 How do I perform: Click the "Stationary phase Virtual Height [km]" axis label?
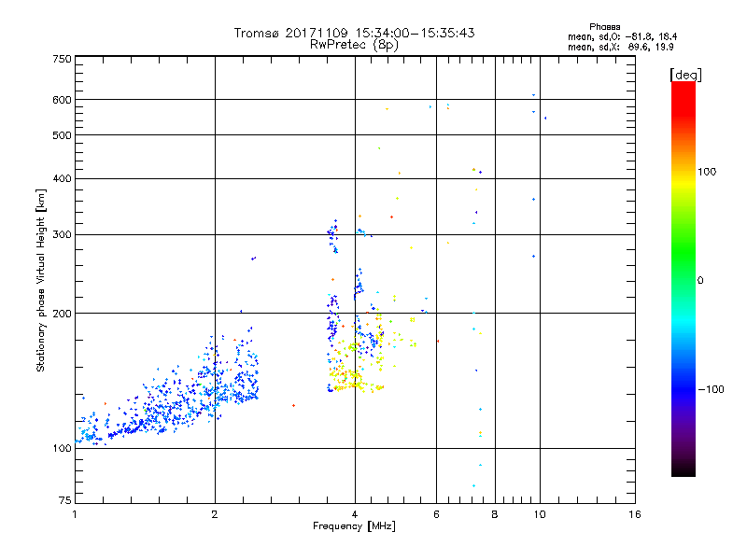click(x=40, y=281)
